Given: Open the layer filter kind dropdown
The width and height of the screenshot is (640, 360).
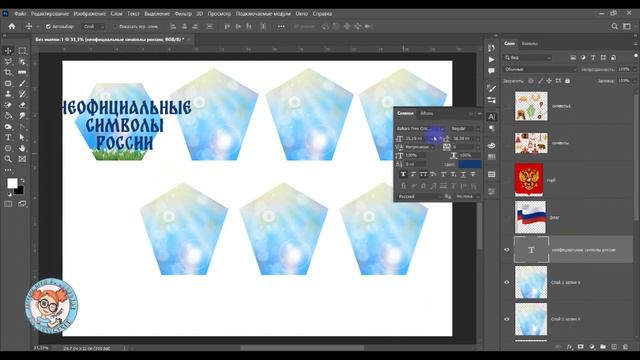Looking at the screenshot, I should (x=528, y=58).
